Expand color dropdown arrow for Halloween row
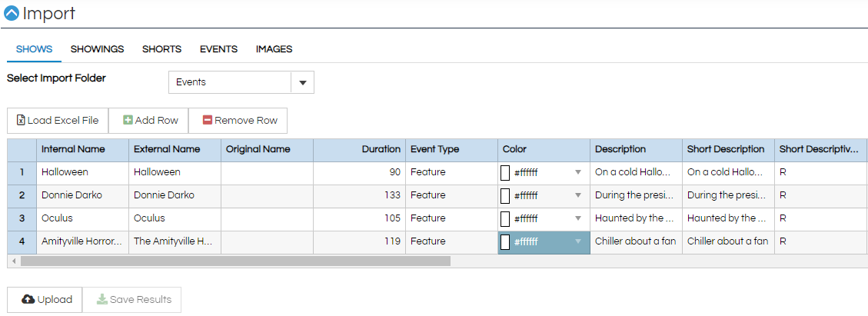The image size is (868, 316). (578, 173)
